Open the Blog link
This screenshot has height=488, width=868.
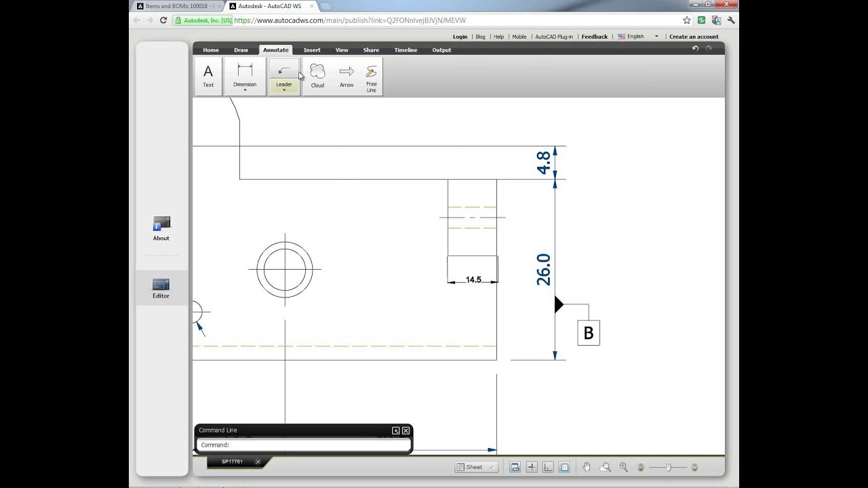pos(480,37)
